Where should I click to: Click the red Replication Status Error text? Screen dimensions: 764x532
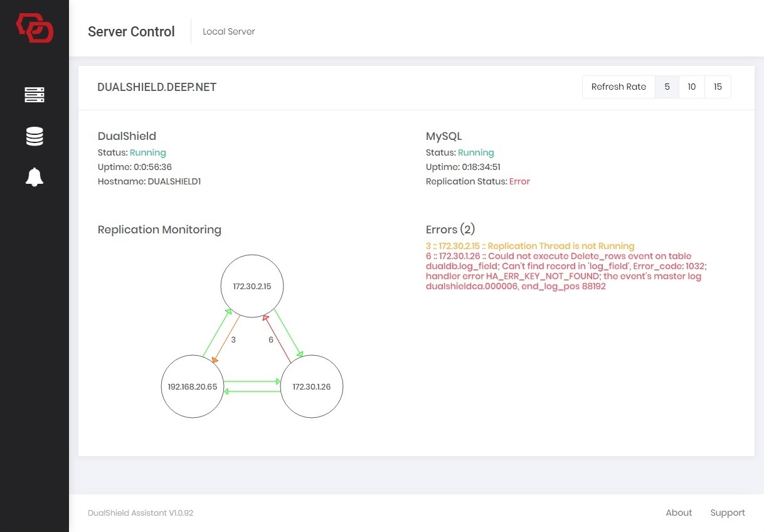(519, 181)
